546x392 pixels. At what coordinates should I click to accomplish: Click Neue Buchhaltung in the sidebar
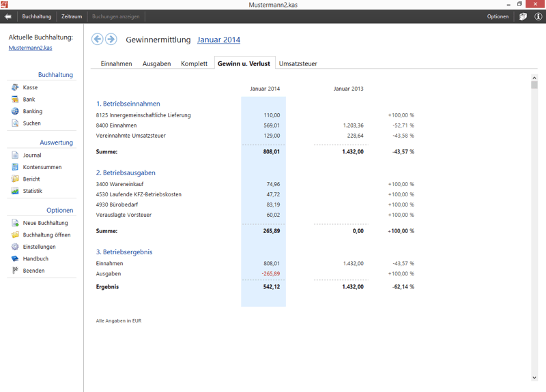click(x=45, y=223)
